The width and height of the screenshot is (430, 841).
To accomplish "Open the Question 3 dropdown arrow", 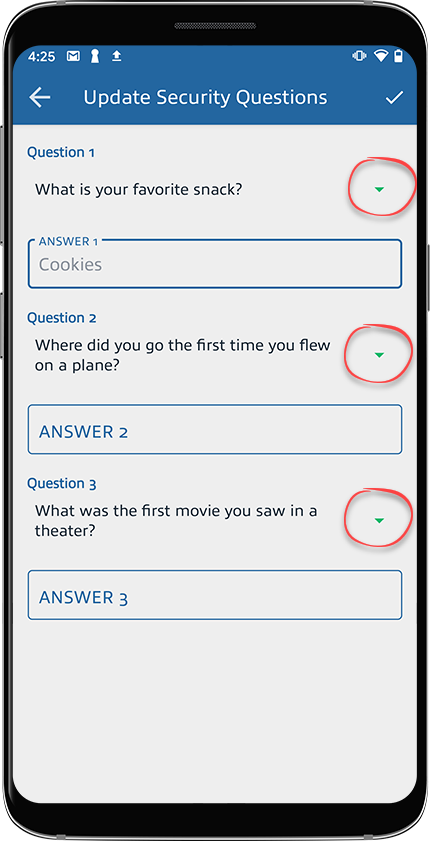I will point(379,520).
